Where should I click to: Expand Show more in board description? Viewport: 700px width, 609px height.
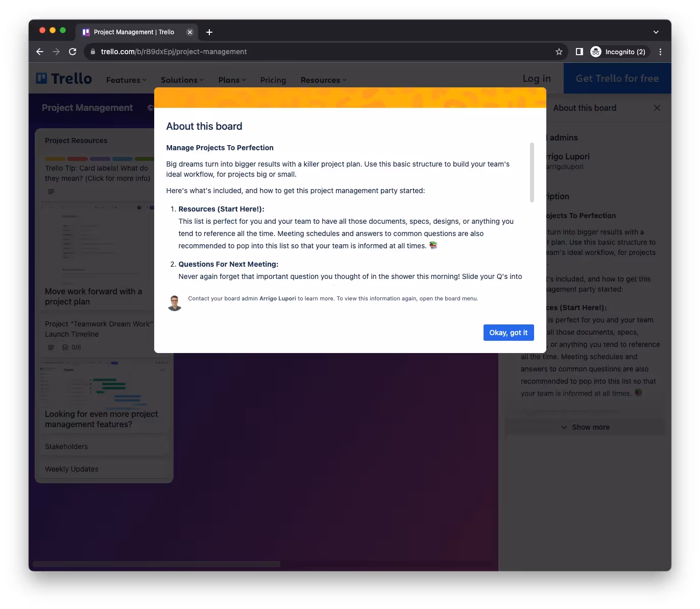click(x=585, y=427)
